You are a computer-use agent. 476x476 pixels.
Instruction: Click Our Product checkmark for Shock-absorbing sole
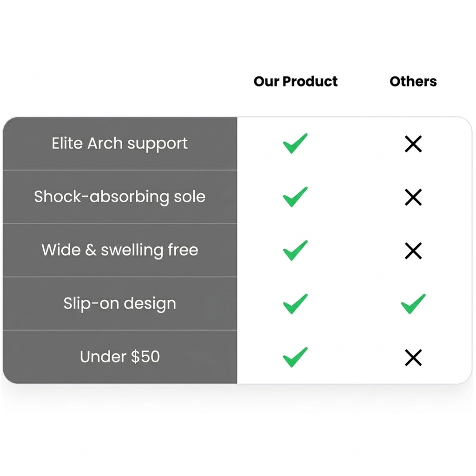[x=295, y=197]
